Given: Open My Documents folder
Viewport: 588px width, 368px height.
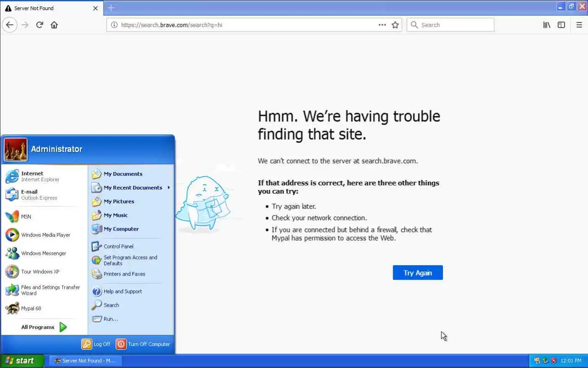Looking at the screenshot, I should coord(131,174).
